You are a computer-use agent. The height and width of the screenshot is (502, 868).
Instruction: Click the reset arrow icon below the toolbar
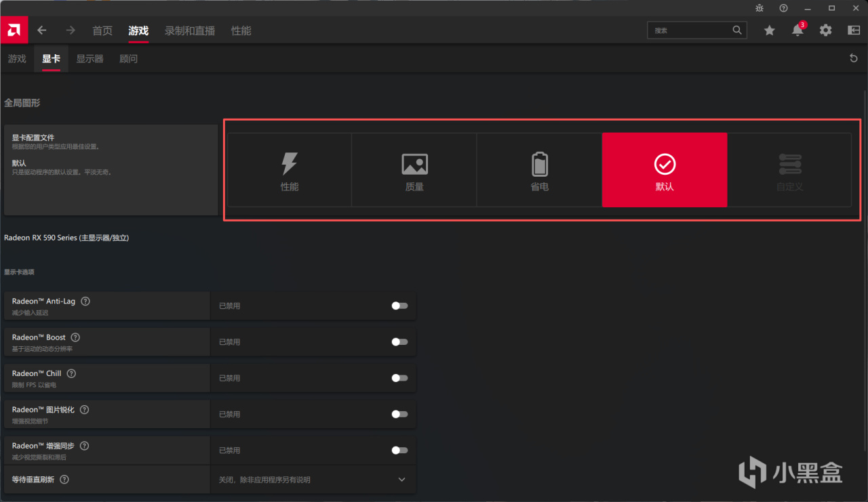[854, 59]
